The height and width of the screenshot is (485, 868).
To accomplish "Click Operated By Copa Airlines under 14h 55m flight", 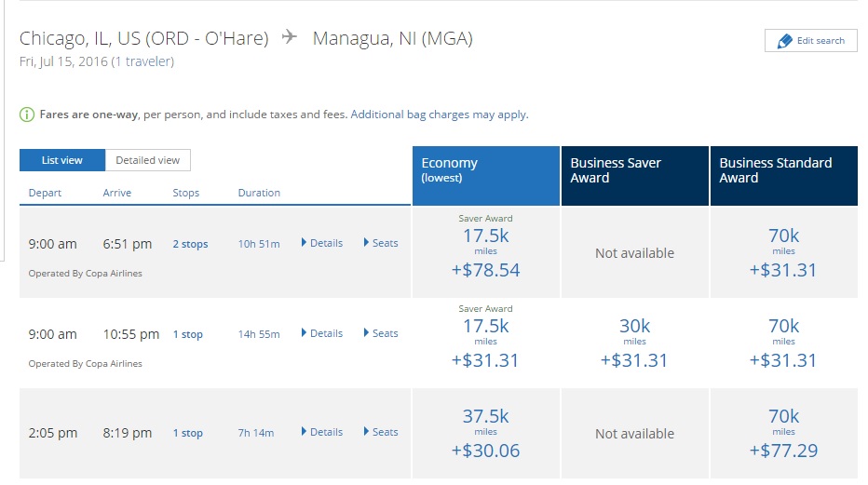I will coord(86,363).
